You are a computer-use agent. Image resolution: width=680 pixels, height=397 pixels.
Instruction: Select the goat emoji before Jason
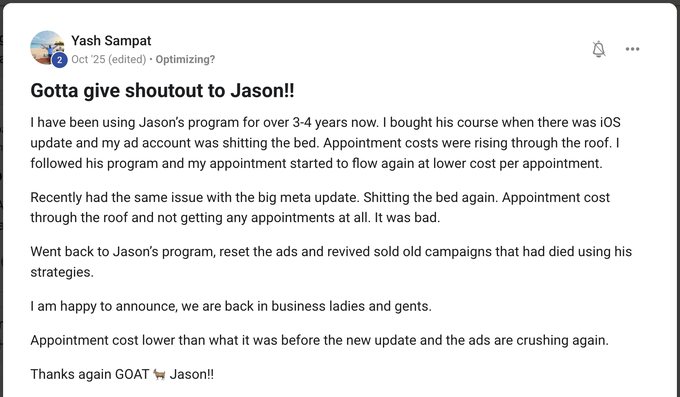pos(159,374)
